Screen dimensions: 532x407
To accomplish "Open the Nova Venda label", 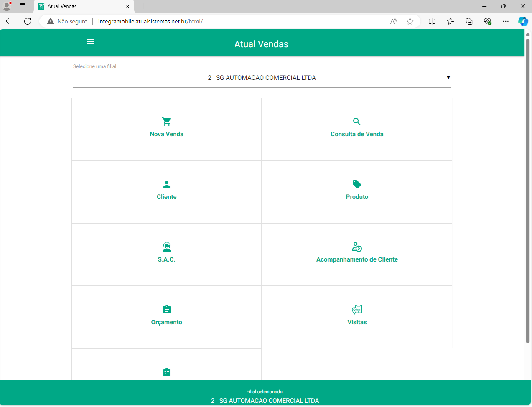I will click(x=166, y=134).
